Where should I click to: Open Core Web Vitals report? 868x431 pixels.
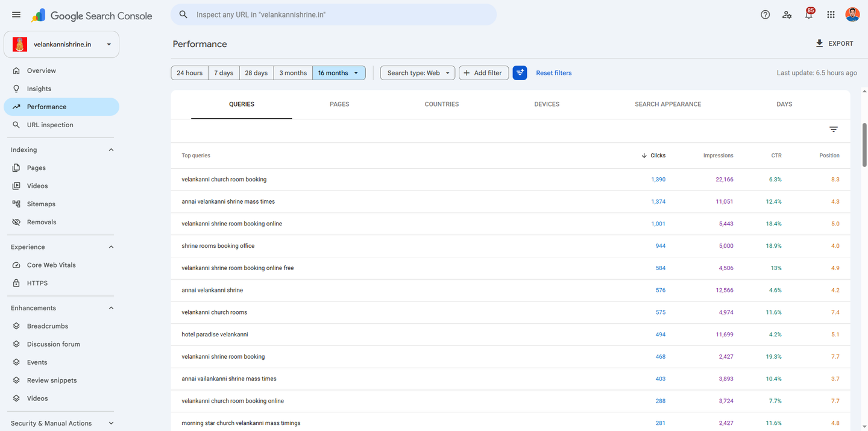pos(61,265)
